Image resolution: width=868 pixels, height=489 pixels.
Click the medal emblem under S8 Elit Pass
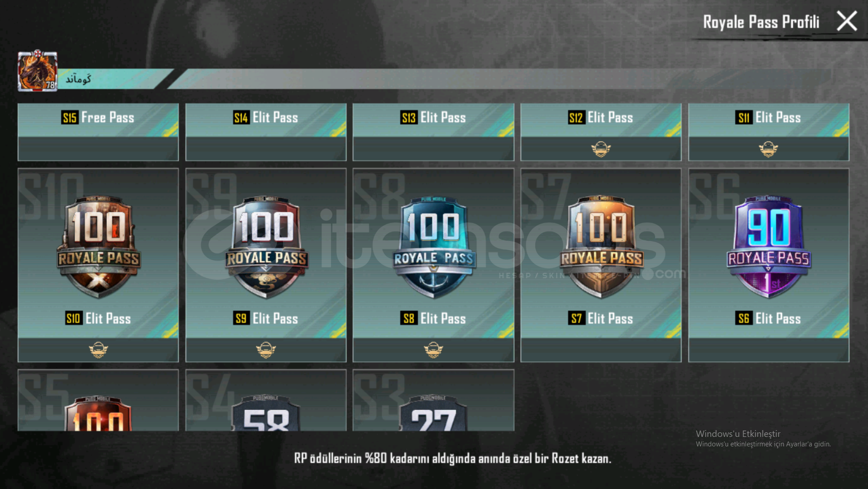coord(433,350)
